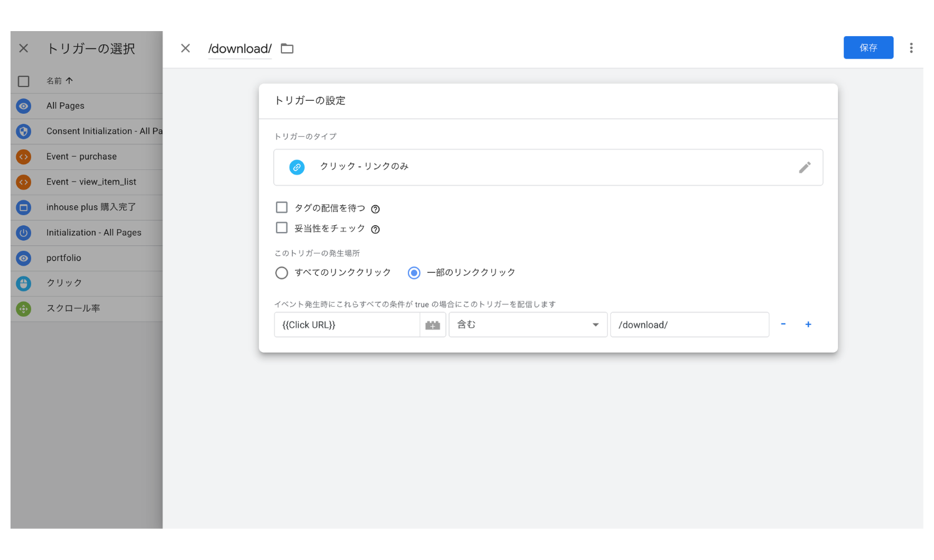Click the variable picker brick icon

(433, 325)
